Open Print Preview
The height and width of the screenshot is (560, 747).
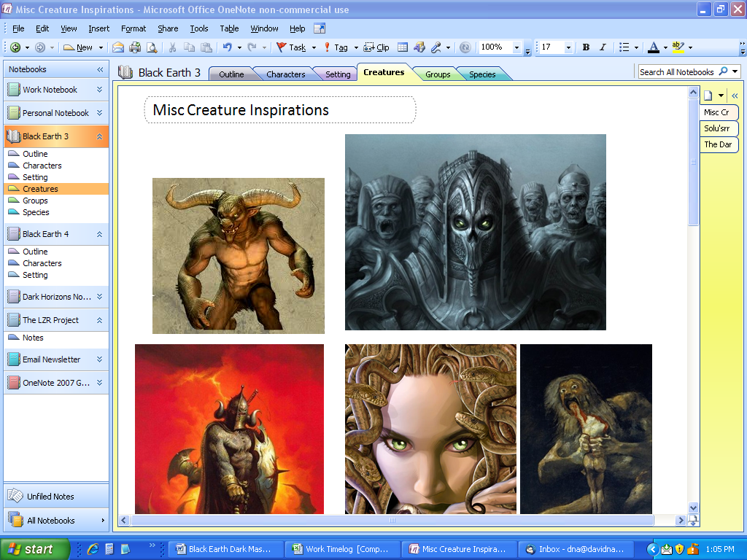tap(152, 47)
